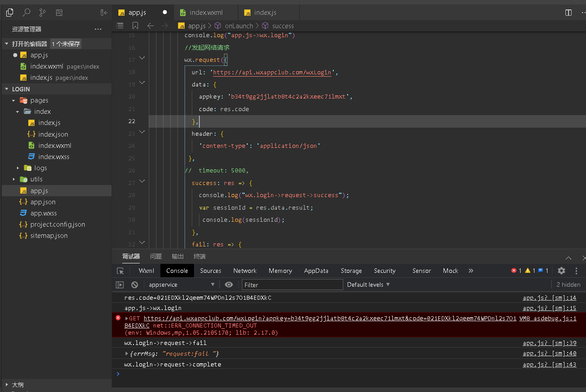This screenshot has width=586, height=392.
Task: Open the source control icon
Action: (43, 13)
